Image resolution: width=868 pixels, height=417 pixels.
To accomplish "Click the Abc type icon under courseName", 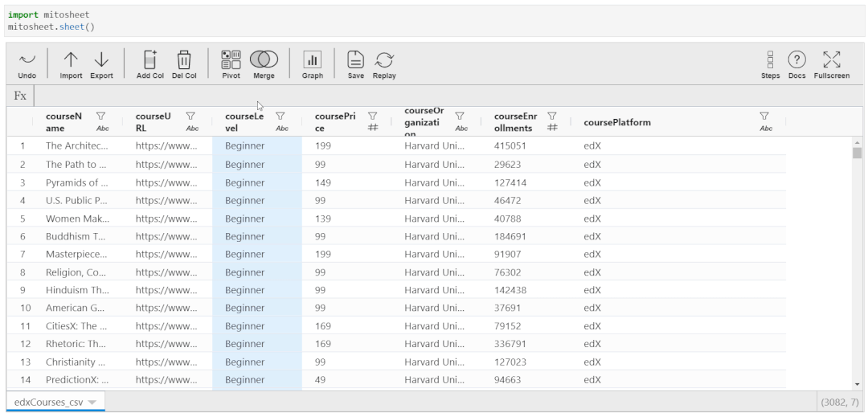I will point(102,129).
